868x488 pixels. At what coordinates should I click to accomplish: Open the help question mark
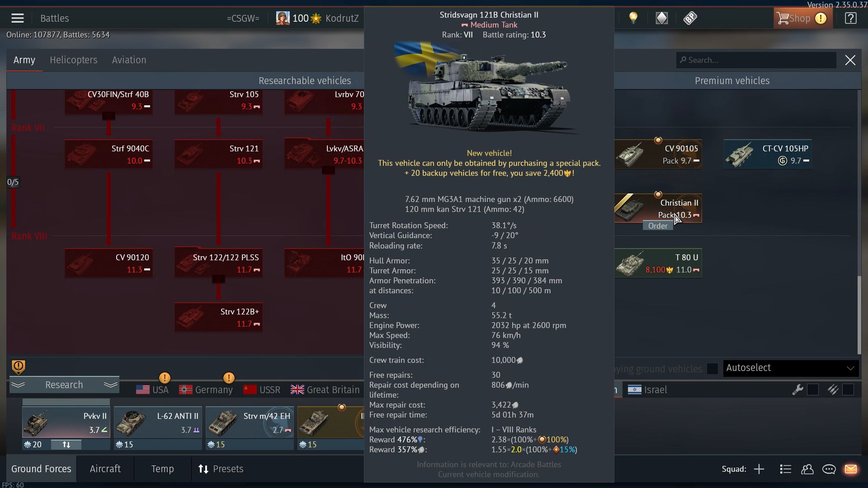point(850,18)
